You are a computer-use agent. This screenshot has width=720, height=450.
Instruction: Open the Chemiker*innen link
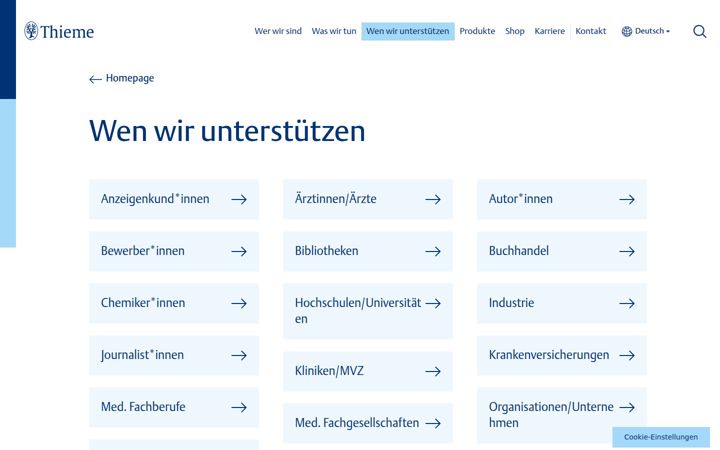click(x=174, y=303)
